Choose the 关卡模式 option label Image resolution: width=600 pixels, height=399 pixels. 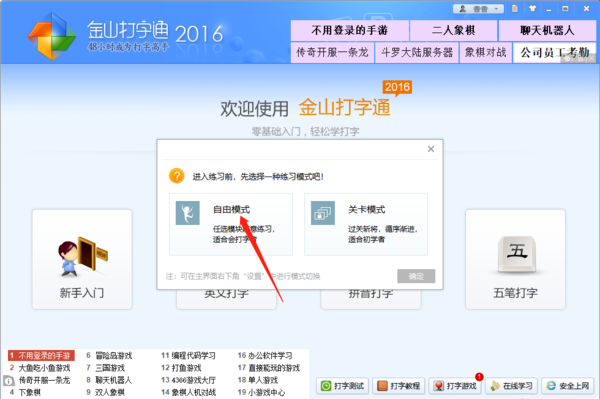(x=367, y=210)
